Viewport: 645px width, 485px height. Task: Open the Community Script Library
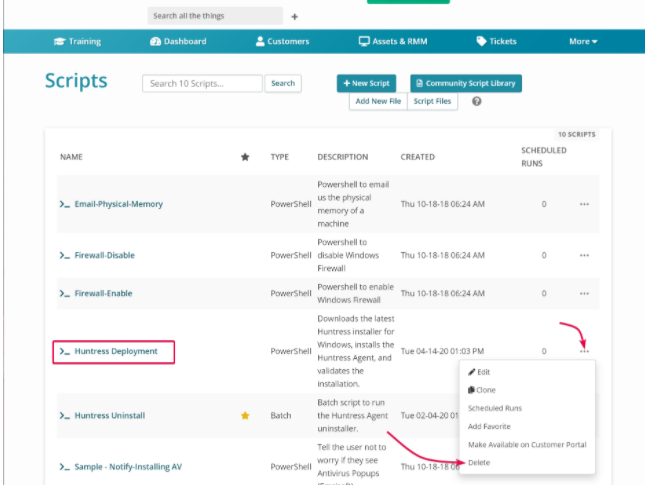coord(465,83)
